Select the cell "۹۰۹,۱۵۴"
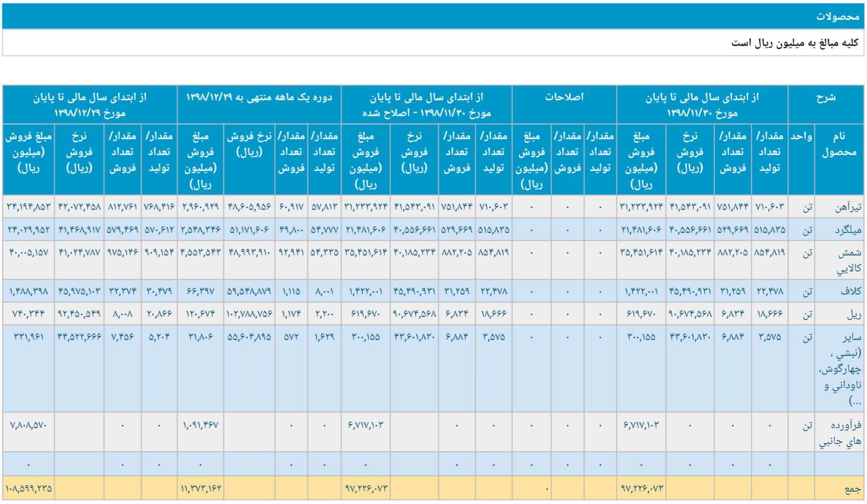Viewport: 867px width, 504px height. (x=159, y=252)
